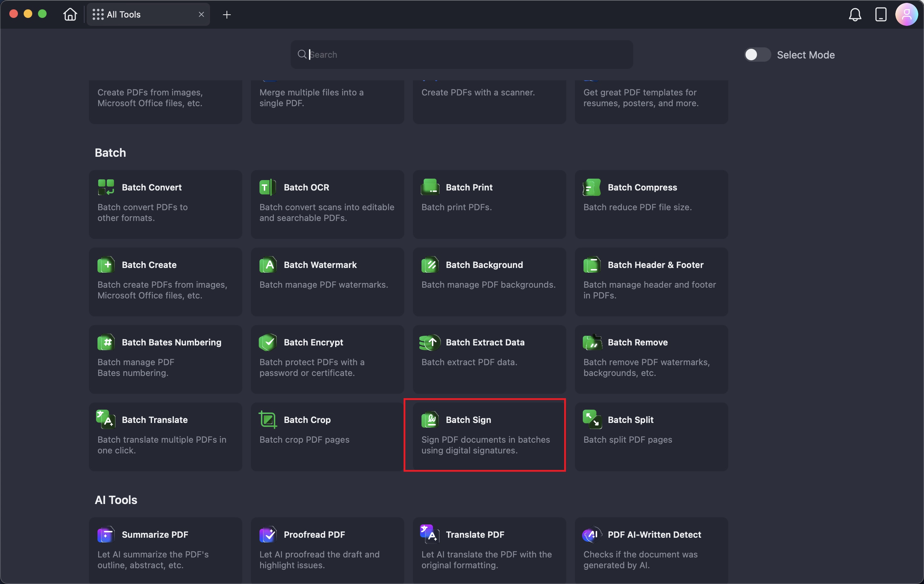Open the Batch Watermark icon

pyautogui.click(x=268, y=264)
